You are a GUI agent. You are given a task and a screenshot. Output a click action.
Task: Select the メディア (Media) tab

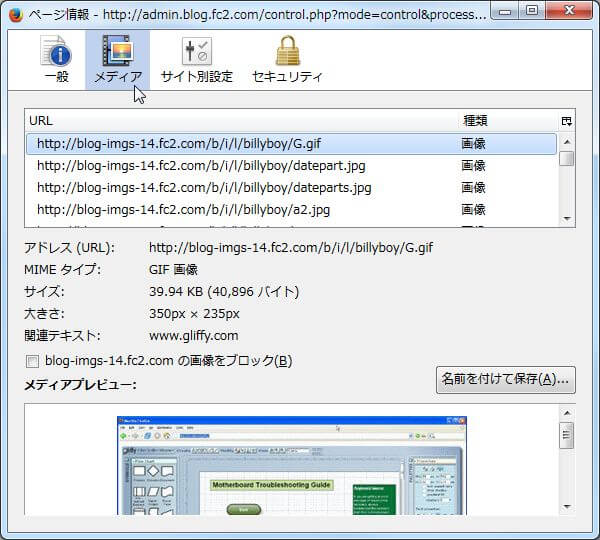click(x=117, y=60)
